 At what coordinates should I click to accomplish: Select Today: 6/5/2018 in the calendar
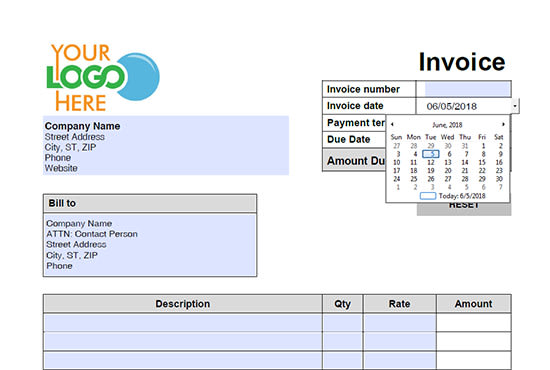pos(453,196)
